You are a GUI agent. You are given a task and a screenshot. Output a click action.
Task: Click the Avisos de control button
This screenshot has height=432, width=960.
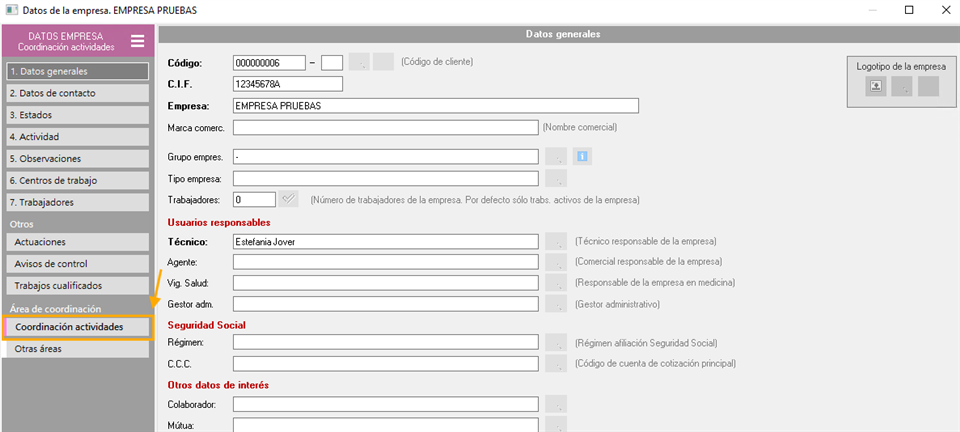click(x=78, y=264)
